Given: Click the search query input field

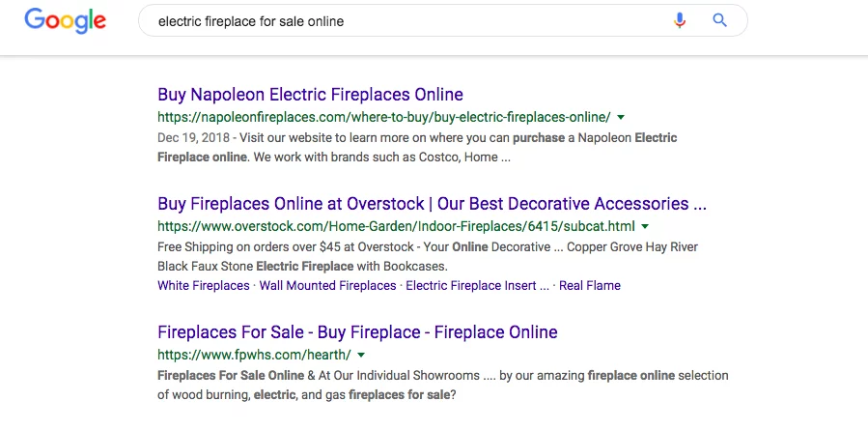Looking at the screenshot, I should (x=406, y=20).
